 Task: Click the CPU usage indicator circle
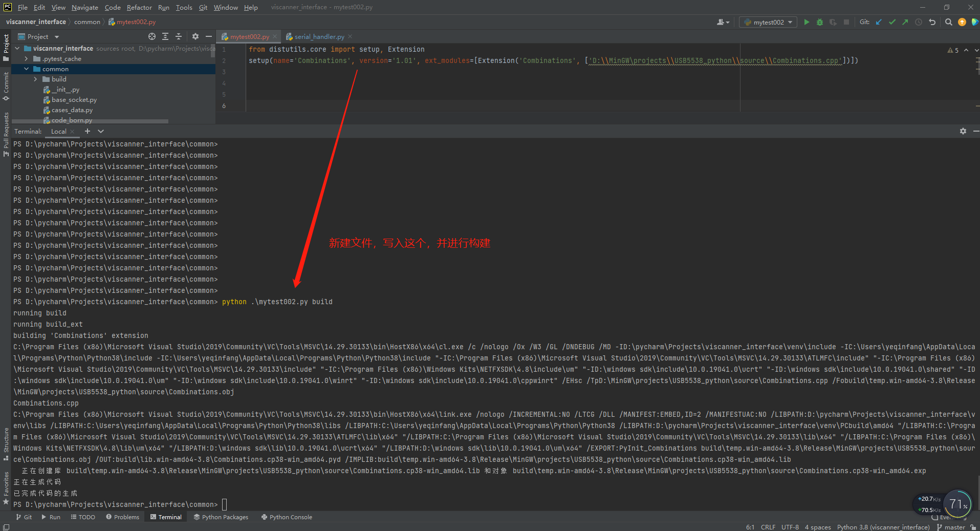pos(957,504)
